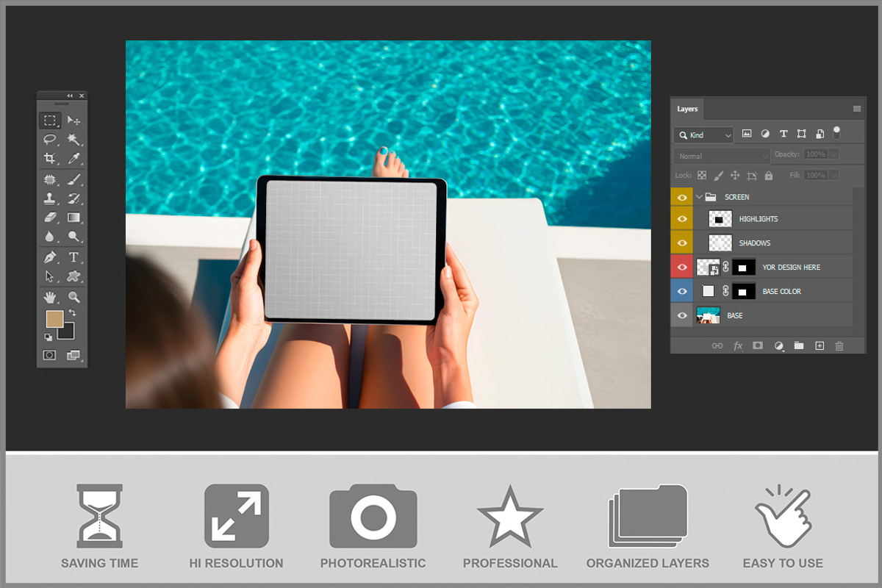Hide the SHADOWS layer
Viewport: 882px width, 588px height.
click(x=682, y=243)
